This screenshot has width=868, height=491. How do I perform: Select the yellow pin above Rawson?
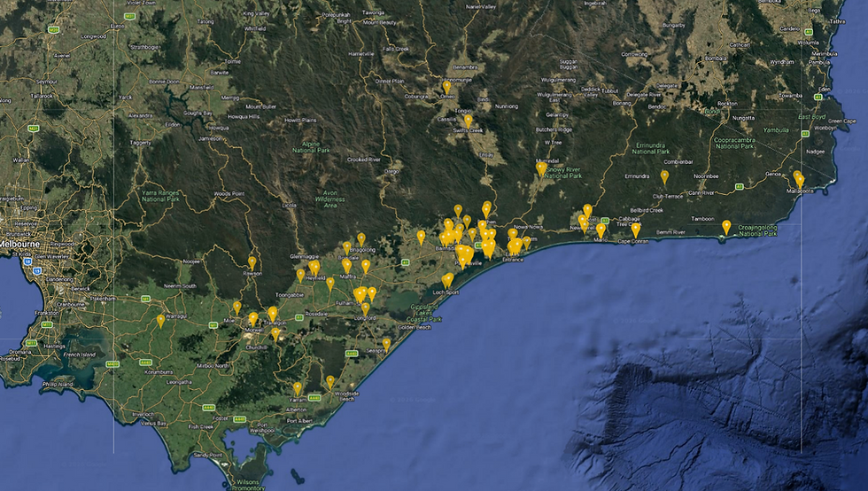pyautogui.click(x=252, y=262)
